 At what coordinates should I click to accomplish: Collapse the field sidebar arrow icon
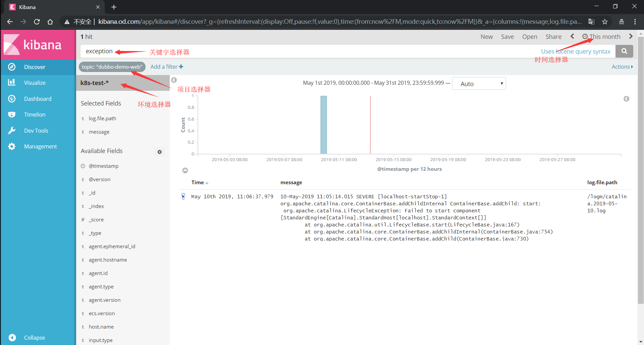tap(174, 80)
